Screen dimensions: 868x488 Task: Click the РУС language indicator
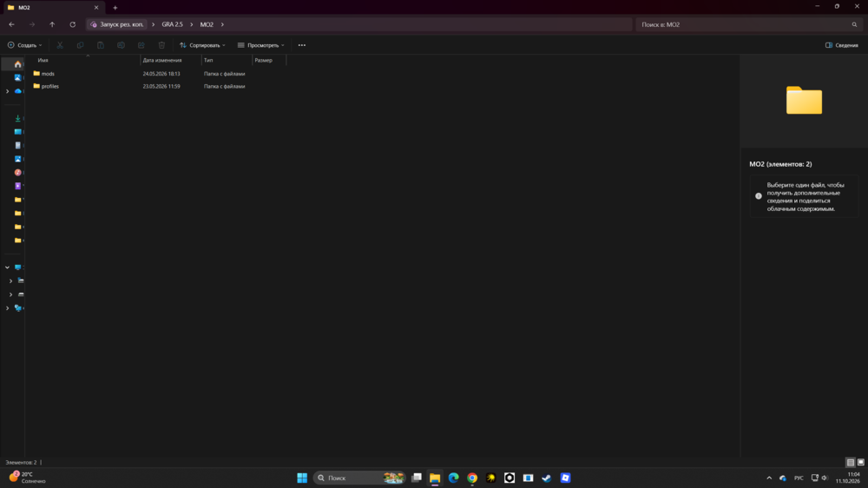(x=799, y=478)
